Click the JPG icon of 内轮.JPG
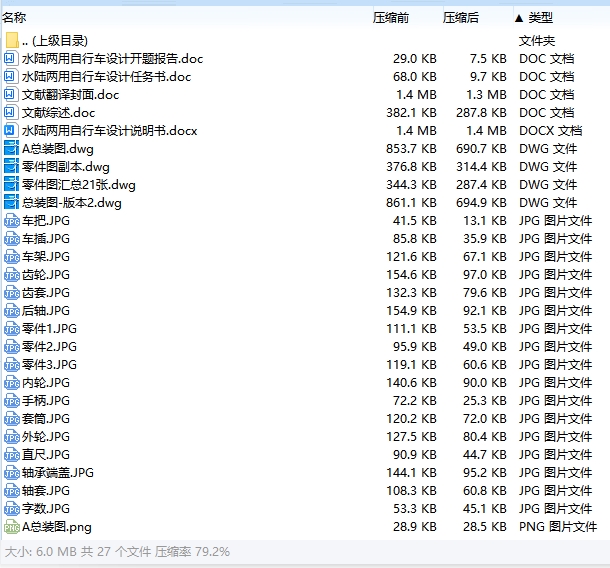 (x=12, y=382)
